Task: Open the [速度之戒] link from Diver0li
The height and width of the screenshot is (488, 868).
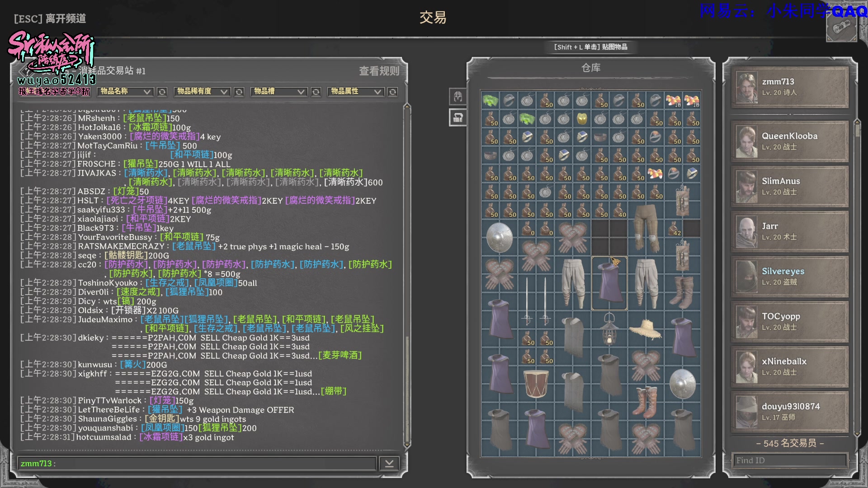Action: click(139, 292)
